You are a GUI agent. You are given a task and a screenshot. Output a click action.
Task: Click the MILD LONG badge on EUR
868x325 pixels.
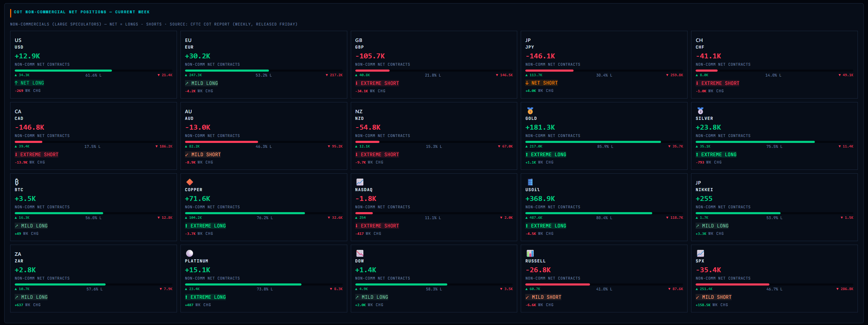(201, 83)
